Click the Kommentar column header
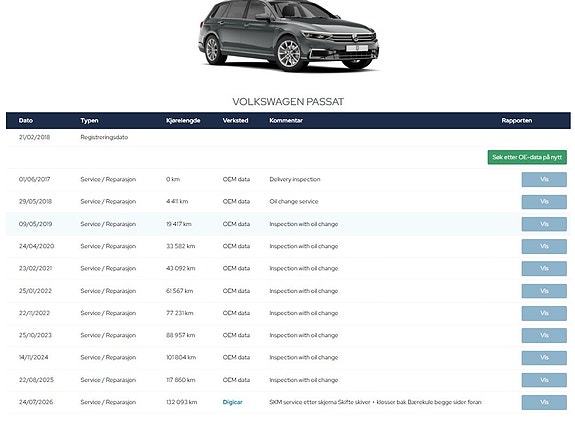Viewport: 575px width, 423px height. pos(286,121)
